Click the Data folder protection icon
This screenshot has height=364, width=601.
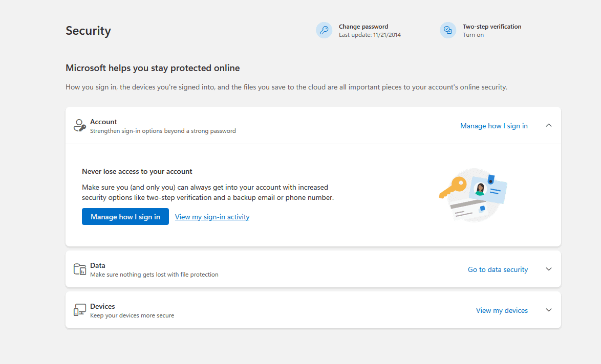(80, 269)
